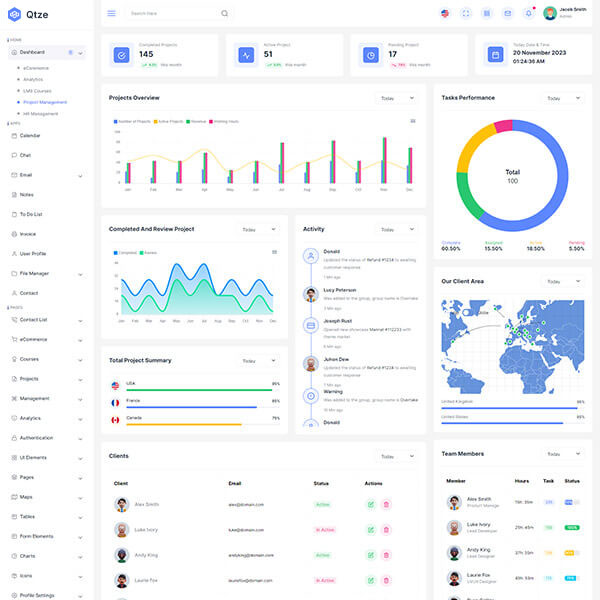Open Jacob Smith profile menu
This screenshot has width=600, height=600.
[565, 13]
